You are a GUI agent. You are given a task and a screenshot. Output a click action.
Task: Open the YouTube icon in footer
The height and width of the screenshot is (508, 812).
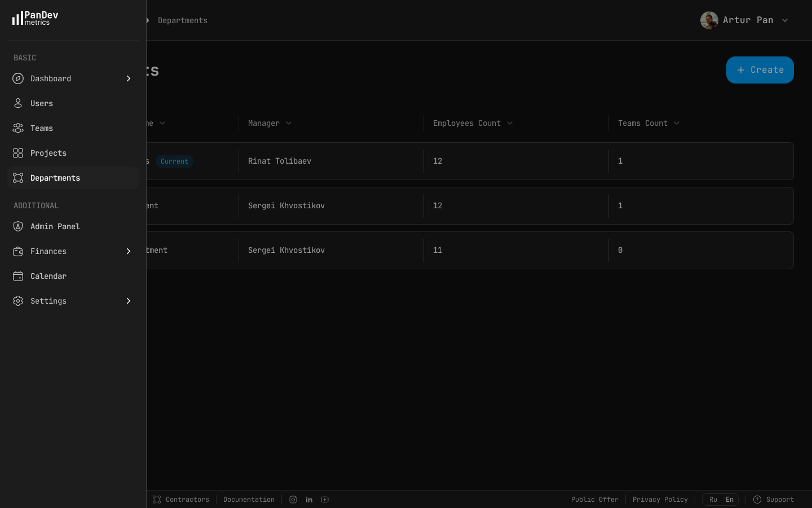tap(325, 500)
